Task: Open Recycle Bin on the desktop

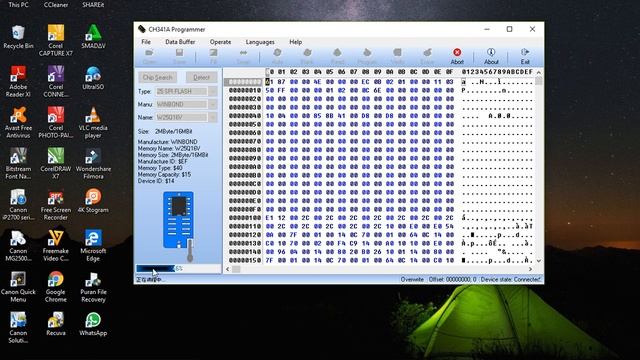Action: point(18,37)
